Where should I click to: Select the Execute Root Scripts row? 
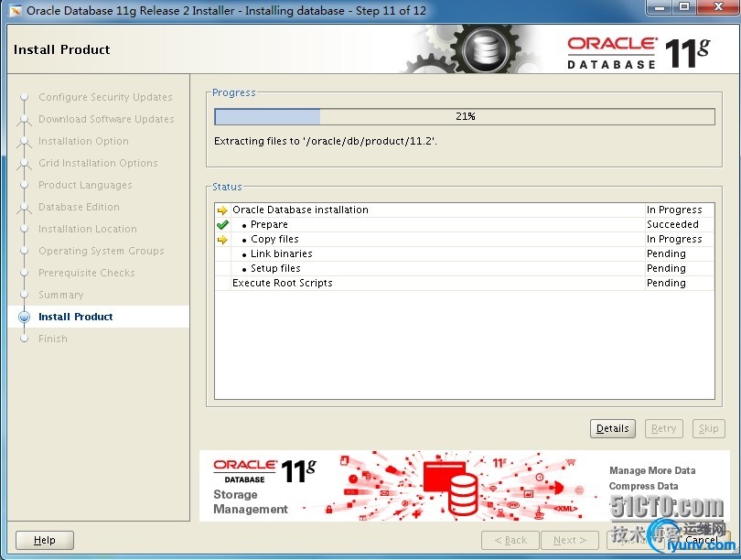tap(465, 283)
